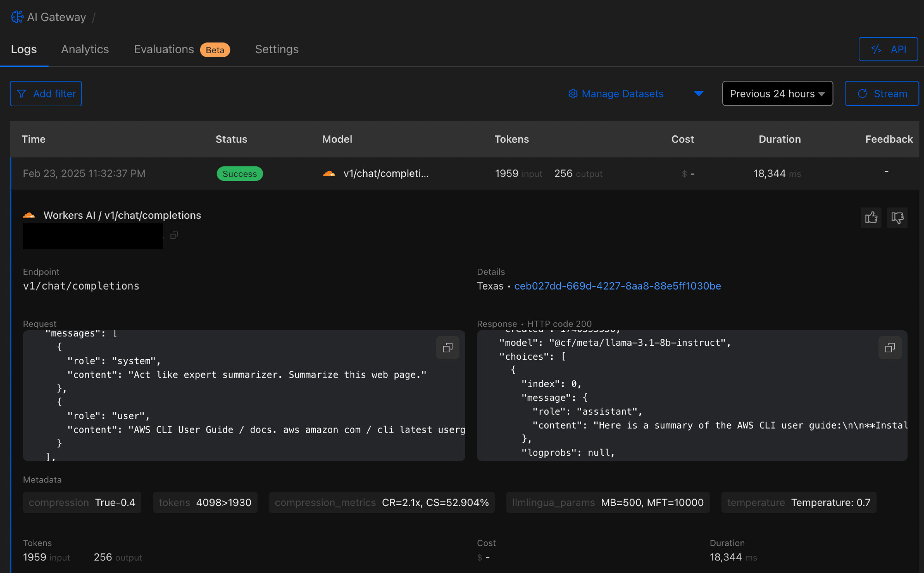Click the compression_metrics CR=2.1x metadata tag
This screenshot has height=573, width=924.
click(382, 503)
